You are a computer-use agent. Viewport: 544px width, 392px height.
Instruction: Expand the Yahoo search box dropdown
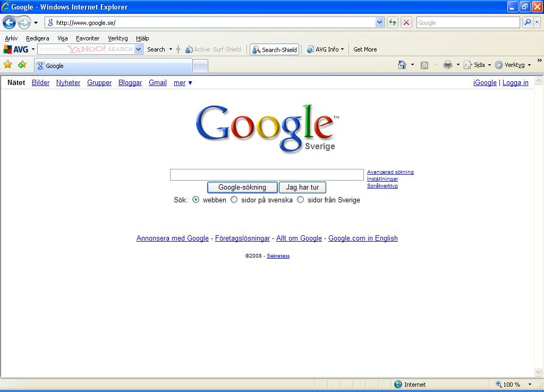click(139, 49)
